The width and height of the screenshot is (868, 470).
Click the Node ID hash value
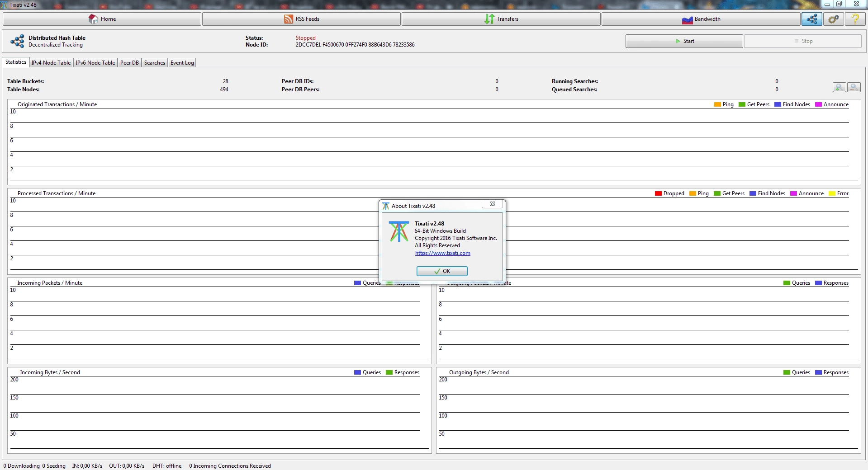(x=355, y=45)
